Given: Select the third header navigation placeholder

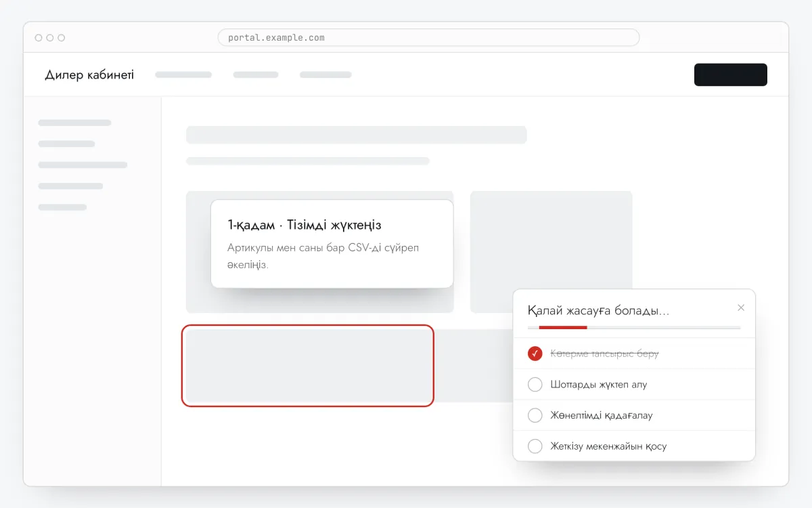Looking at the screenshot, I should point(325,75).
